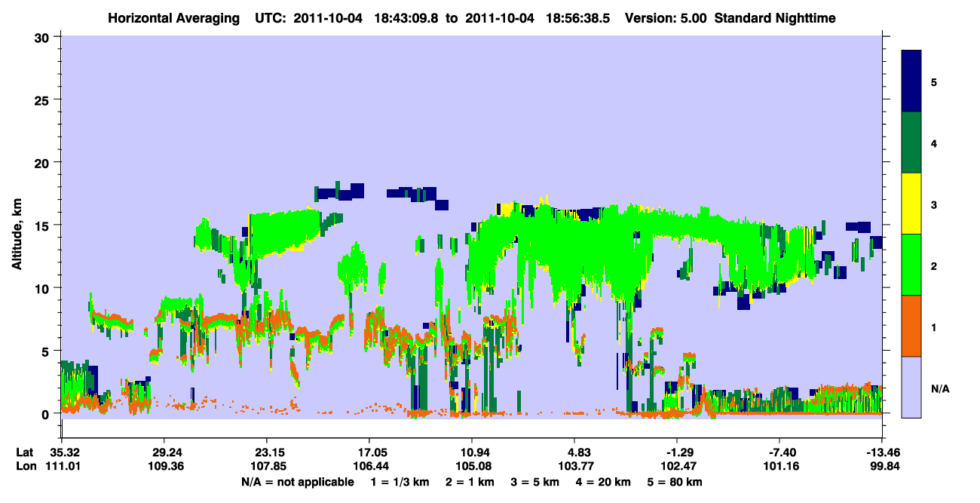Click the Version: 5.00 Standard Nighttime label
The image size is (980, 503).
pyautogui.click(x=730, y=17)
